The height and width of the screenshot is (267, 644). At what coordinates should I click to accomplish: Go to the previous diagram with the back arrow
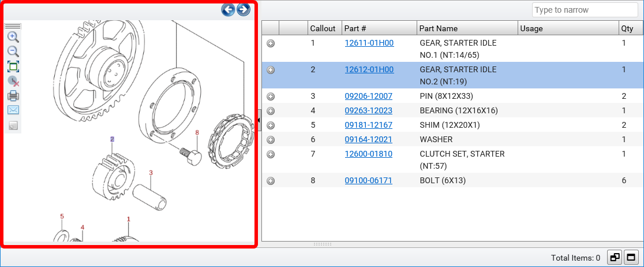pyautogui.click(x=229, y=9)
